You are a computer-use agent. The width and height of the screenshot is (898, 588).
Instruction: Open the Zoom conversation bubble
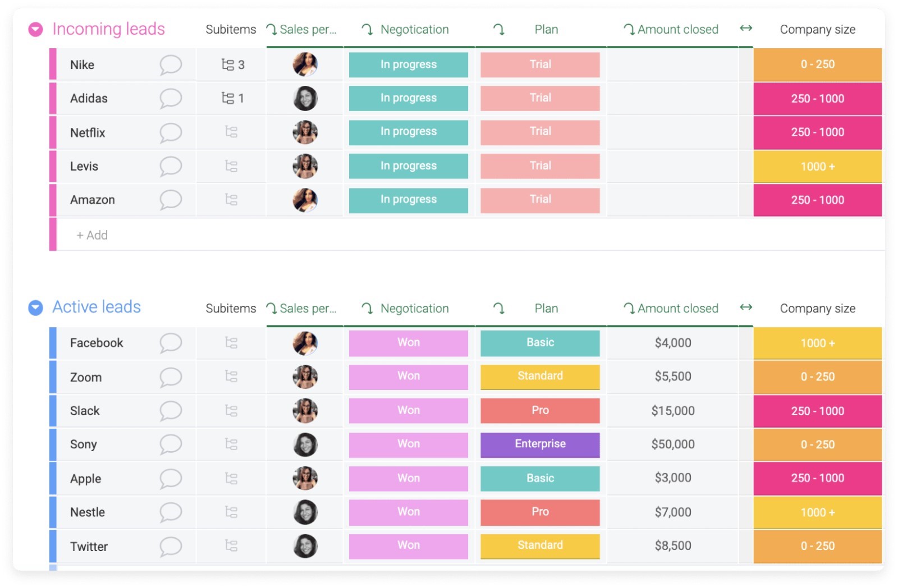pos(171,377)
